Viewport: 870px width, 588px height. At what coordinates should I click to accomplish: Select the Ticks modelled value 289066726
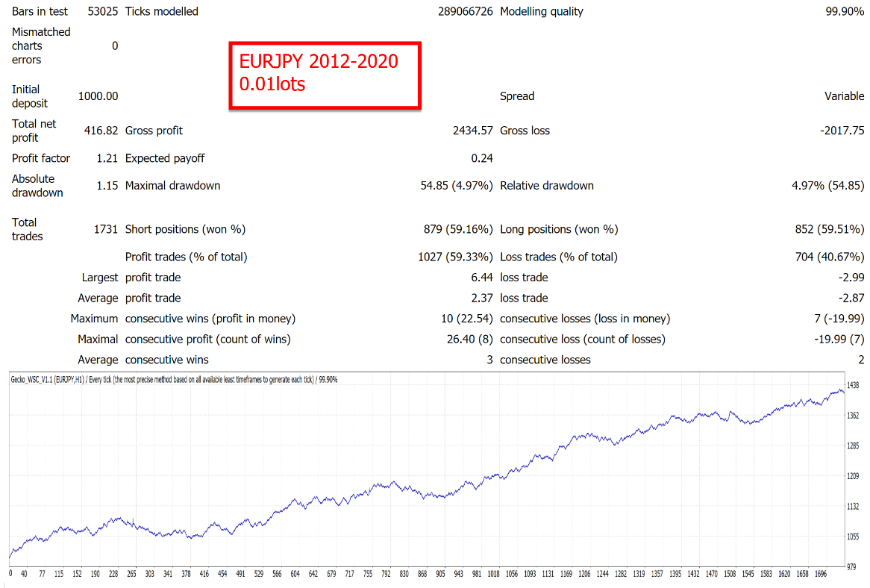[x=455, y=12]
